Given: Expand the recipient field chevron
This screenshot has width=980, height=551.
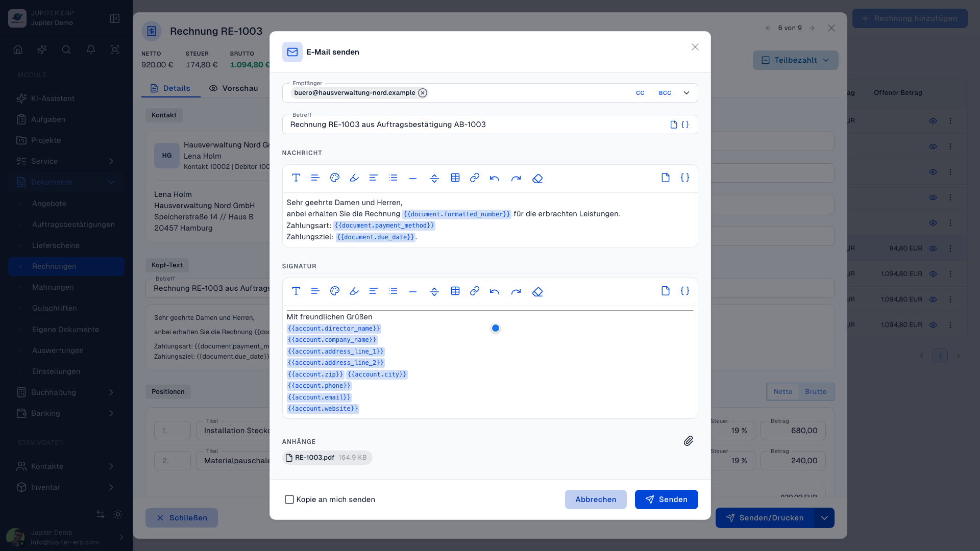Looking at the screenshot, I should (687, 93).
